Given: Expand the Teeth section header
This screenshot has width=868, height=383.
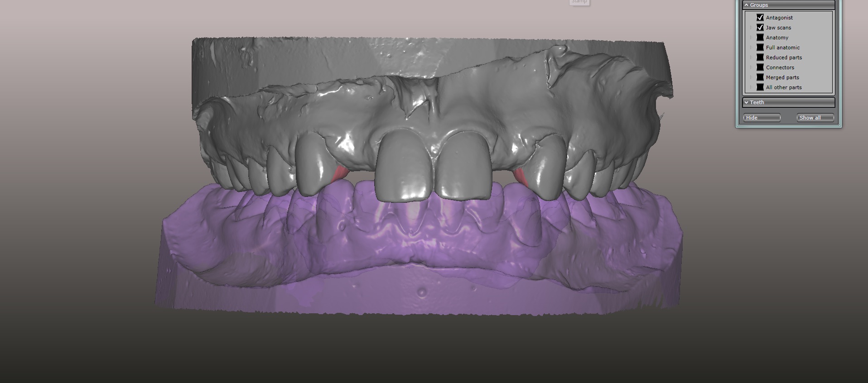Looking at the screenshot, I should (x=788, y=102).
